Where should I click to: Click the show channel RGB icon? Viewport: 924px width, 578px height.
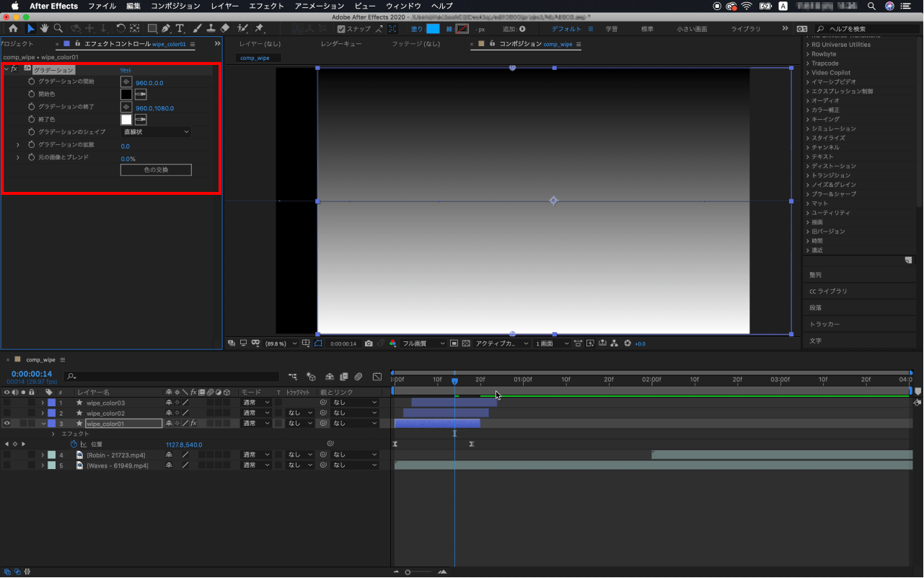tap(392, 343)
